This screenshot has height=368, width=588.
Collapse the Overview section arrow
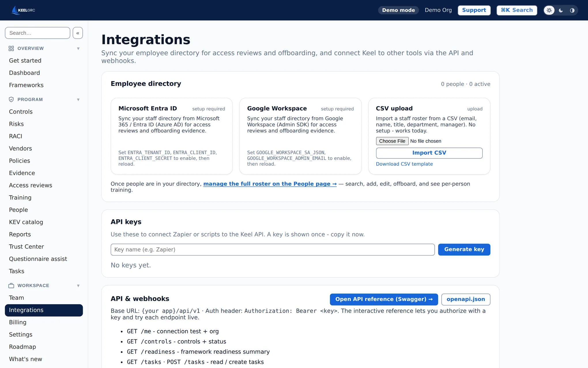pyautogui.click(x=78, y=48)
